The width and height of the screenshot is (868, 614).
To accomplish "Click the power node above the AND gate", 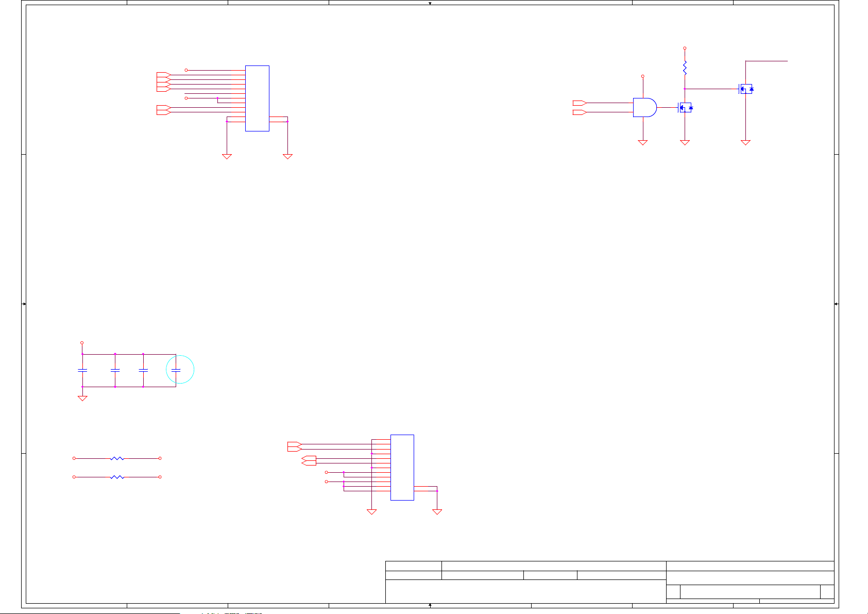I will [643, 76].
